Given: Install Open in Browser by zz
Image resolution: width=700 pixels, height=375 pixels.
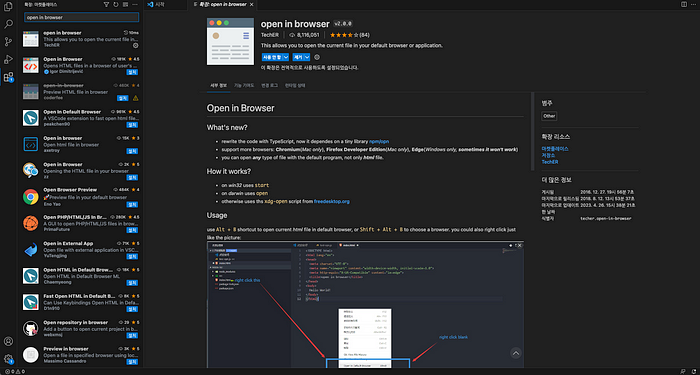Looking at the screenshot, I should click(132, 177).
